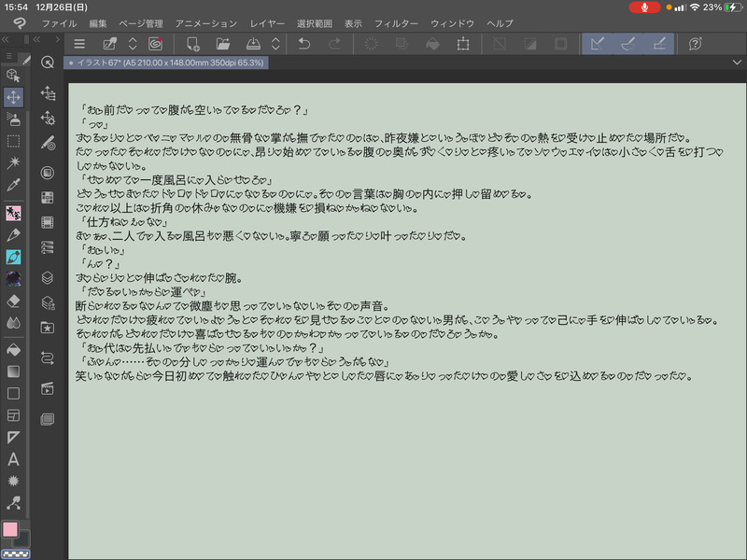This screenshot has width=747, height=560.
Task: Open the Animation Cels palette
Action: point(48,222)
